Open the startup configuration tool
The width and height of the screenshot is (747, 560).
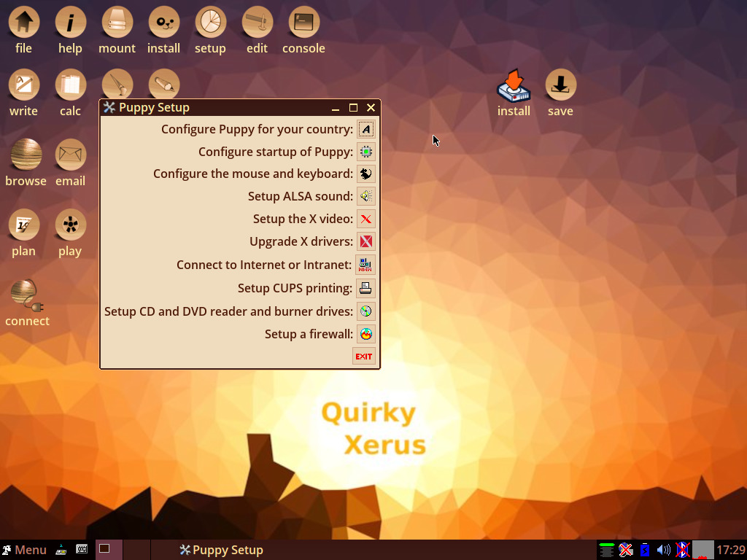pyautogui.click(x=365, y=152)
